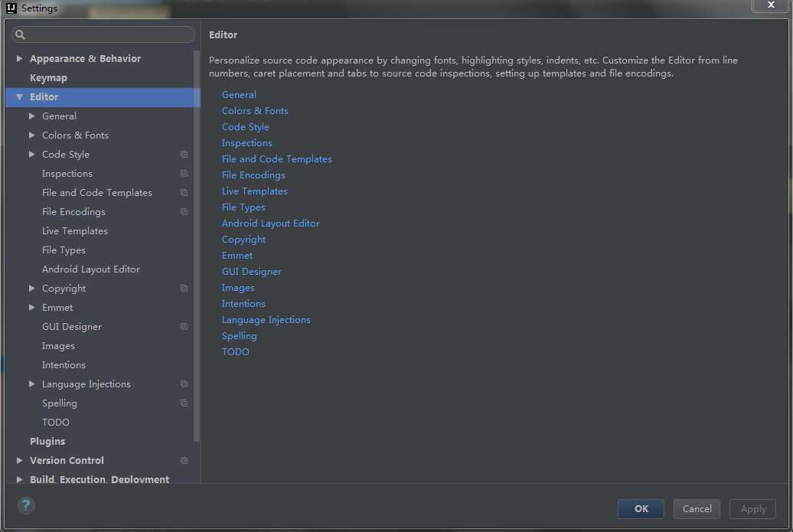Screen dimensions: 793x532
Task: Open File Types link in panel
Action: (243, 207)
